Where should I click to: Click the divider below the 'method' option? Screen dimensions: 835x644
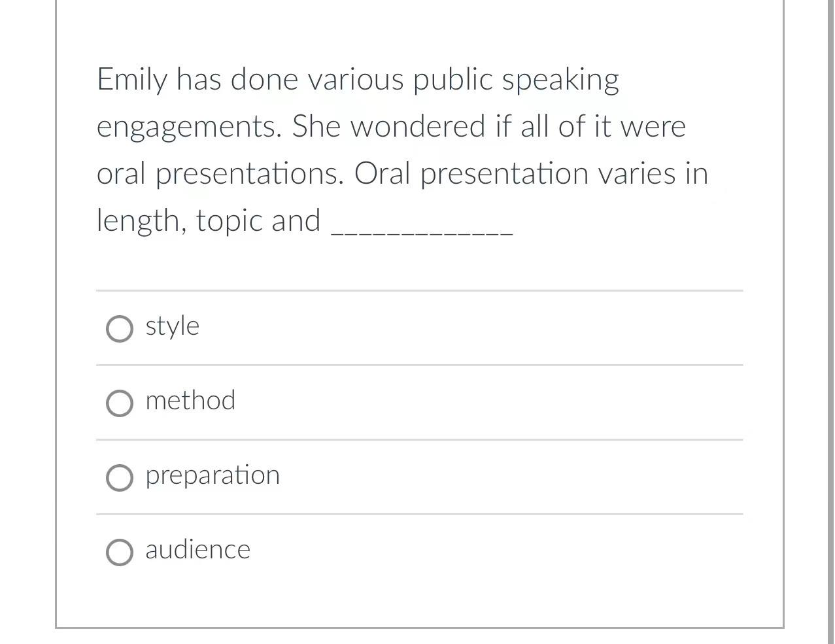418,439
